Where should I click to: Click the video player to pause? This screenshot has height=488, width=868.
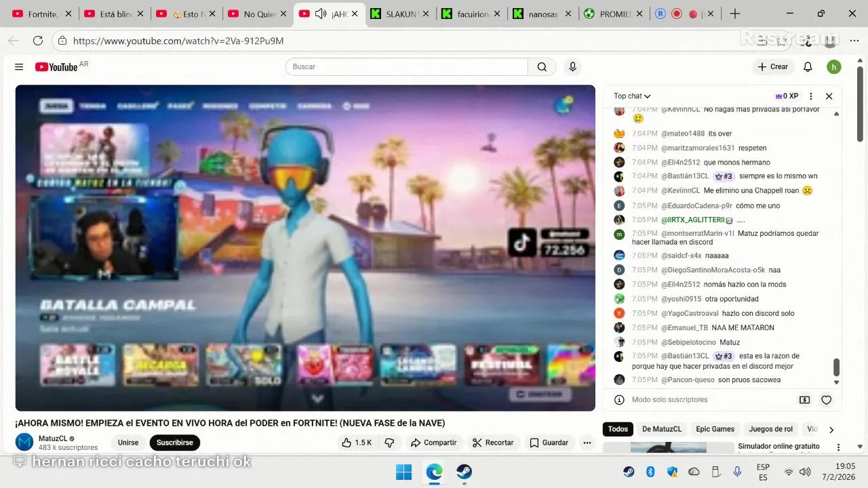point(305,247)
